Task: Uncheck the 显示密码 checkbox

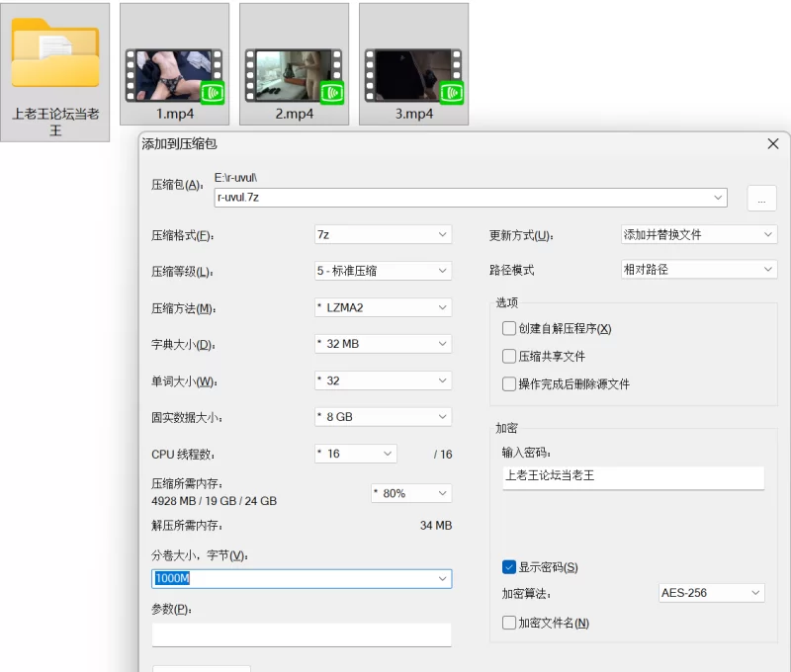Action: (509, 567)
